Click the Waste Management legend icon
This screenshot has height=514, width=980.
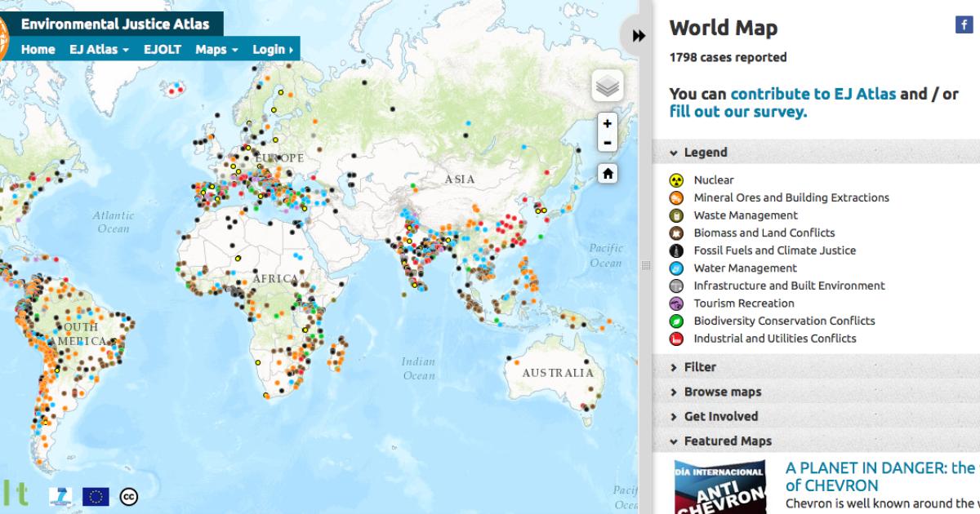676,215
